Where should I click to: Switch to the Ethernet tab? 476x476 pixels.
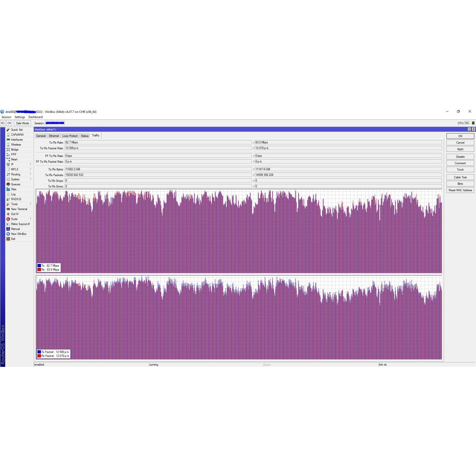coord(54,136)
